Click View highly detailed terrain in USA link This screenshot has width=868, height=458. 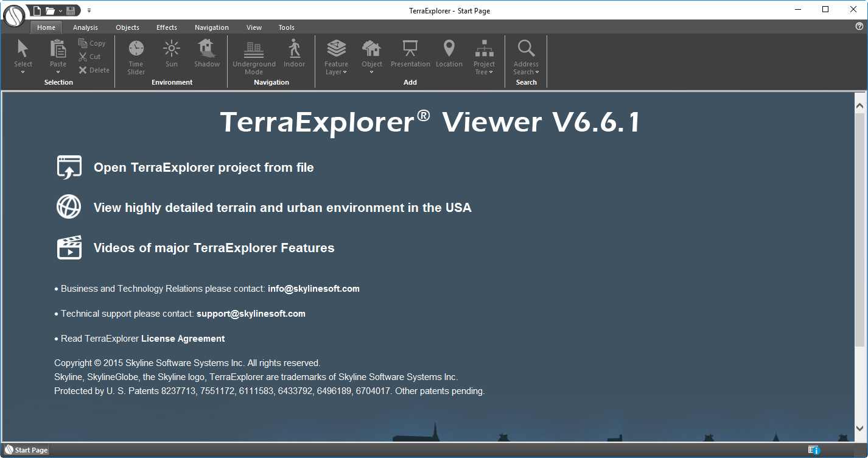(x=282, y=208)
